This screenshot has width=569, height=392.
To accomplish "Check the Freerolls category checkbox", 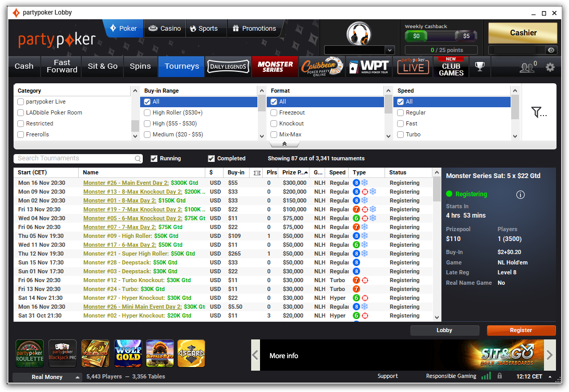I will (21, 134).
